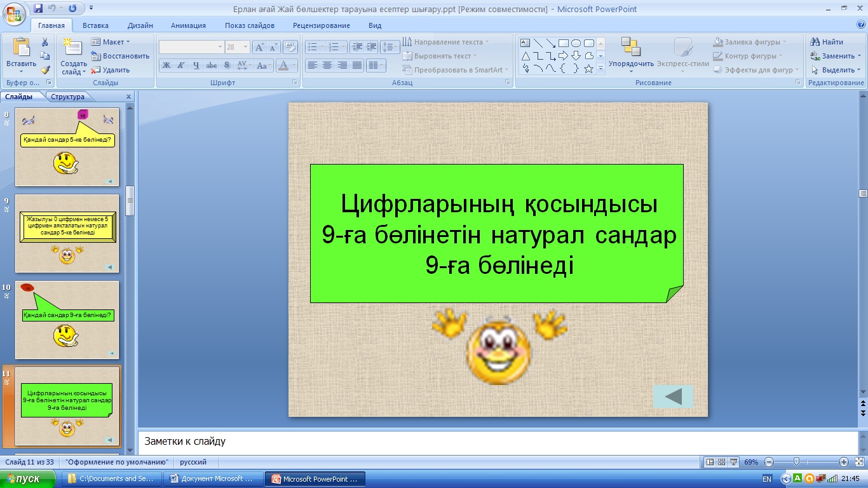Open the Анимация ribbon tab

[188, 25]
